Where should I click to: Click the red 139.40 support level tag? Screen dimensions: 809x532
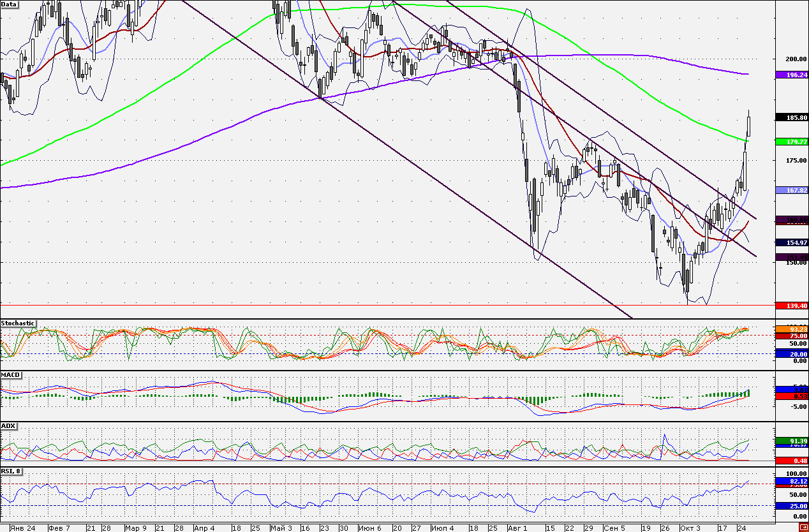pos(791,306)
